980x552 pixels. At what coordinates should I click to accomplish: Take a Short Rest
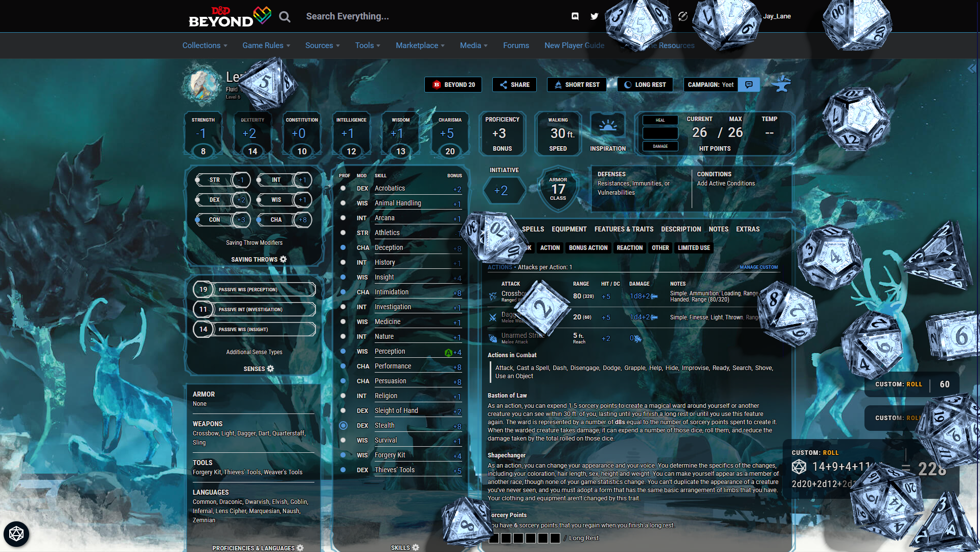pos(577,85)
